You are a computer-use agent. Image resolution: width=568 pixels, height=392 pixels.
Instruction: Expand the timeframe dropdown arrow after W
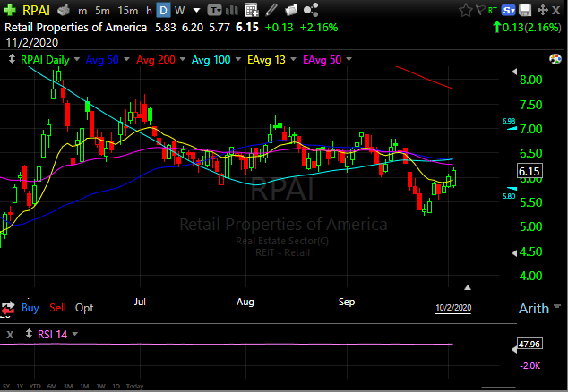pyautogui.click(x=194, y=11)
